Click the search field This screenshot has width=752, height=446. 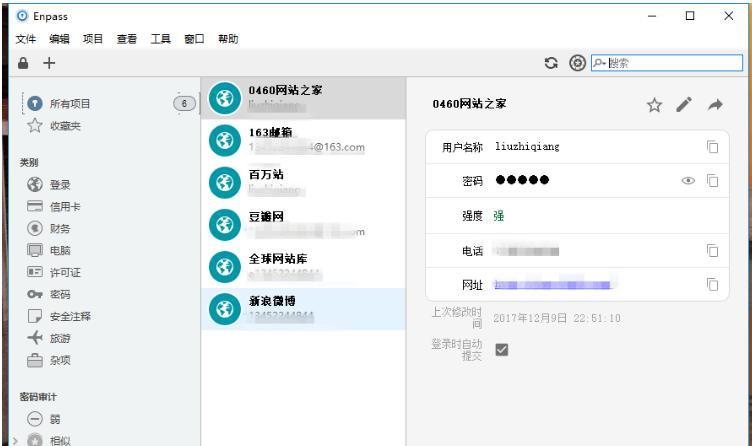(x=667, y=63)
